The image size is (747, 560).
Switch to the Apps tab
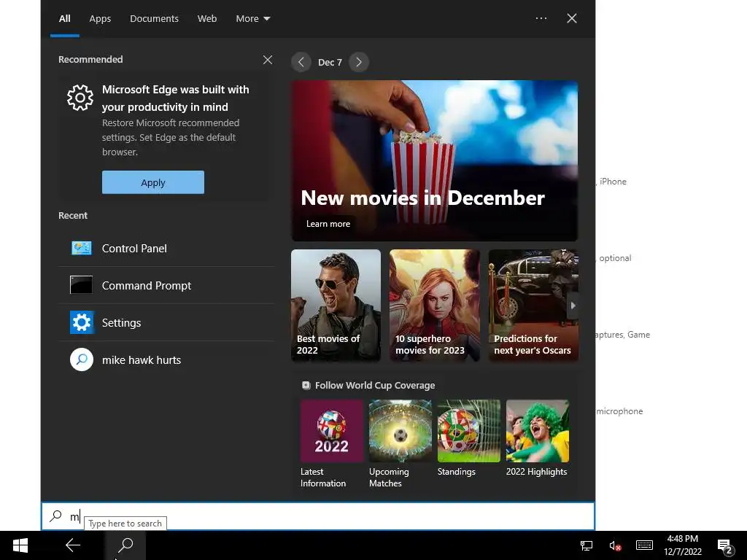100,18
